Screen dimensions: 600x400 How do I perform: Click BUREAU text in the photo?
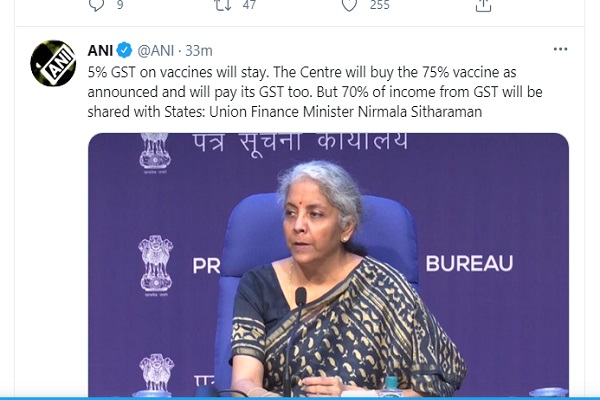point(470,263)
